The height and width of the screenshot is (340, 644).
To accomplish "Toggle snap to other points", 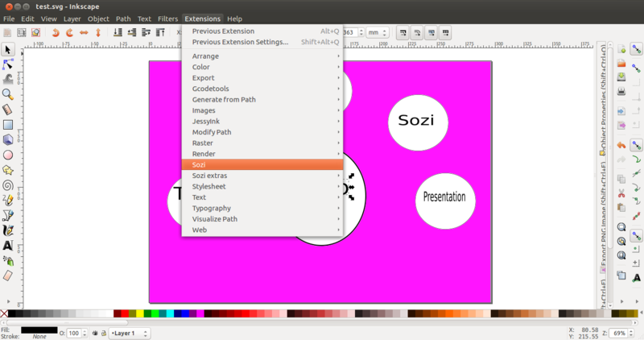I will 636,235.
